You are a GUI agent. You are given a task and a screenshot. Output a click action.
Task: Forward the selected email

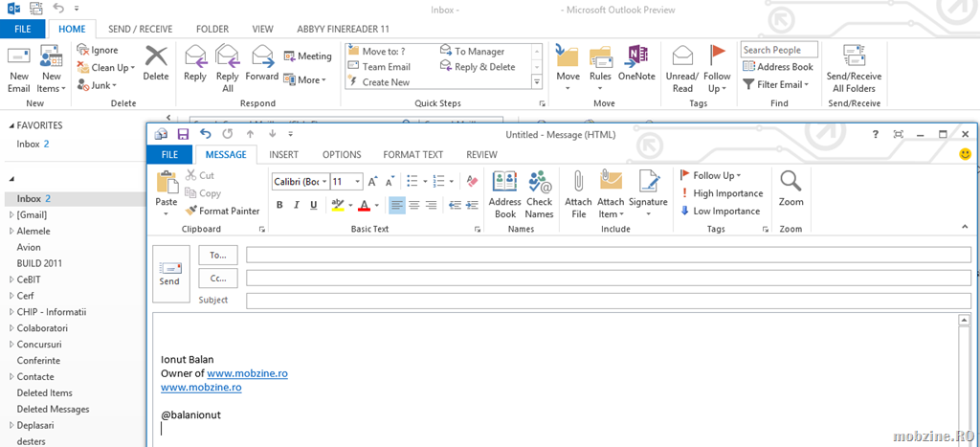[261, 64]
